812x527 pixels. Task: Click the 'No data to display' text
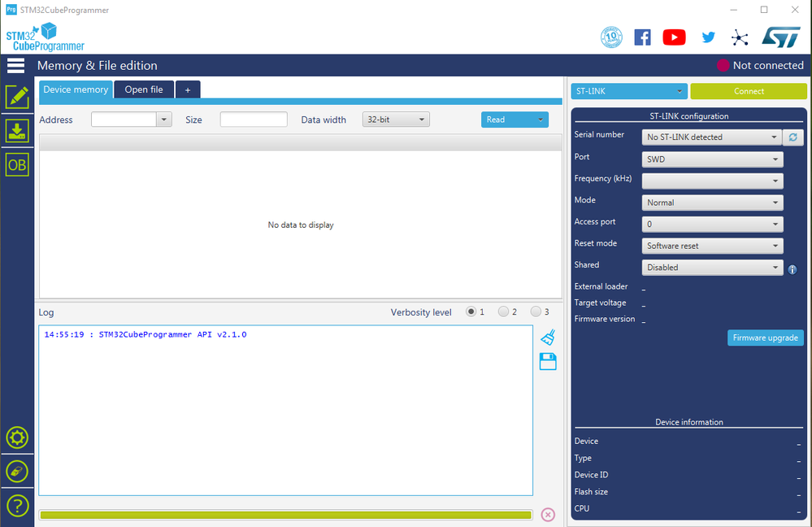pyautogui.click(x=301, y=225)
